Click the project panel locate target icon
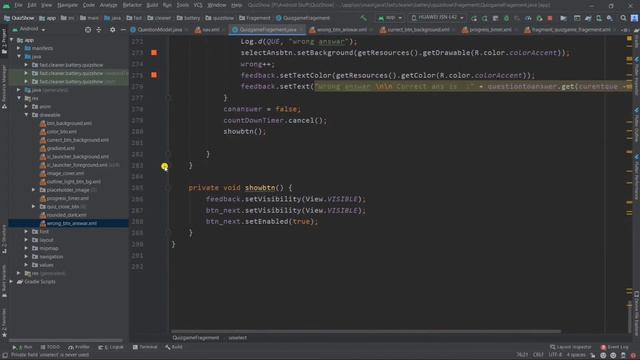Screen dimensions: 640x360 click(88, 30)
